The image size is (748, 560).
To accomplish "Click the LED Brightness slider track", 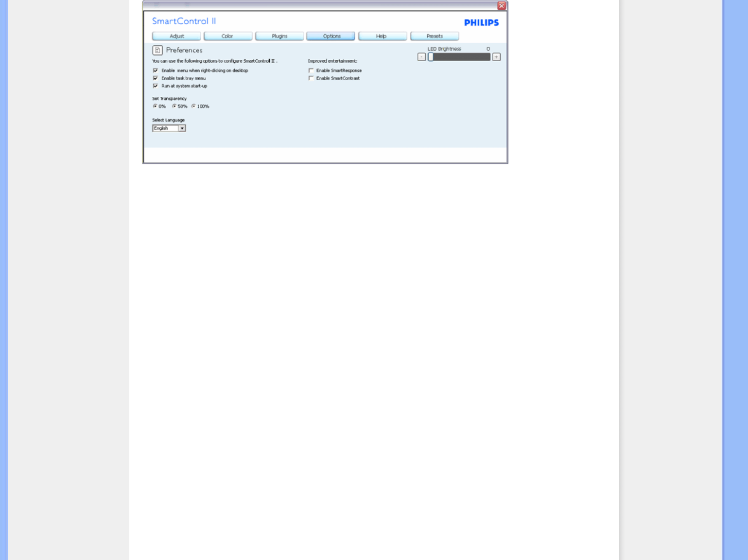I will (x=459, y=57).
